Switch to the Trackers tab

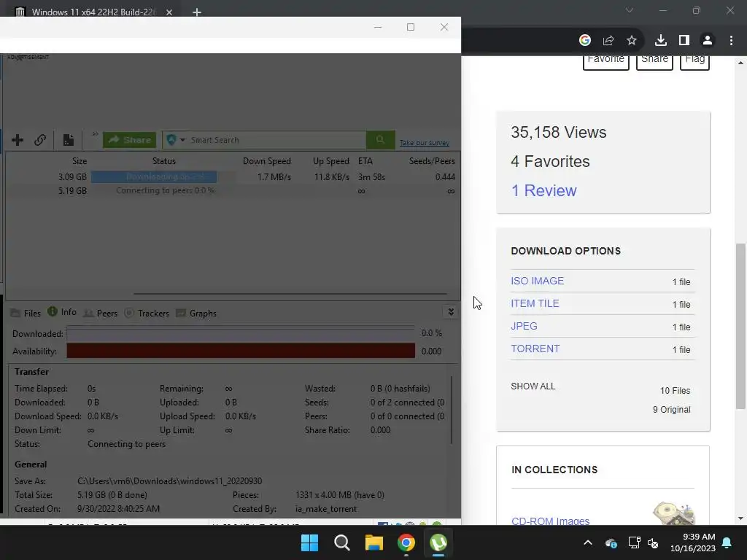point(147,314)
